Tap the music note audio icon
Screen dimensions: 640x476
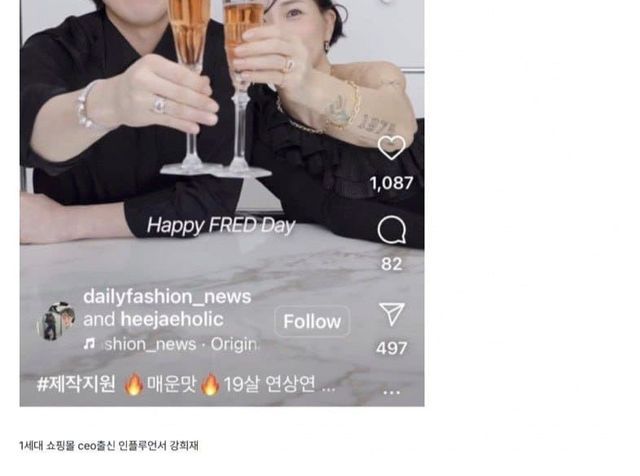pyautogui.click(x=89, y=344)
